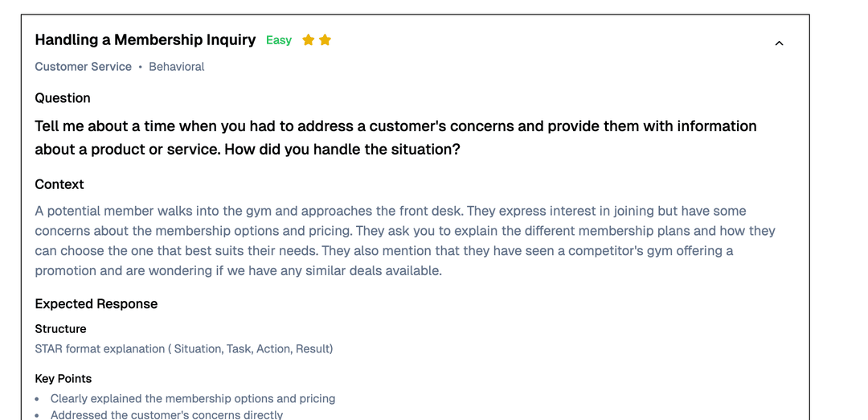
Task: Click the bullet dot before 'Clearly explained'
Action: click(x=38, y=399)
